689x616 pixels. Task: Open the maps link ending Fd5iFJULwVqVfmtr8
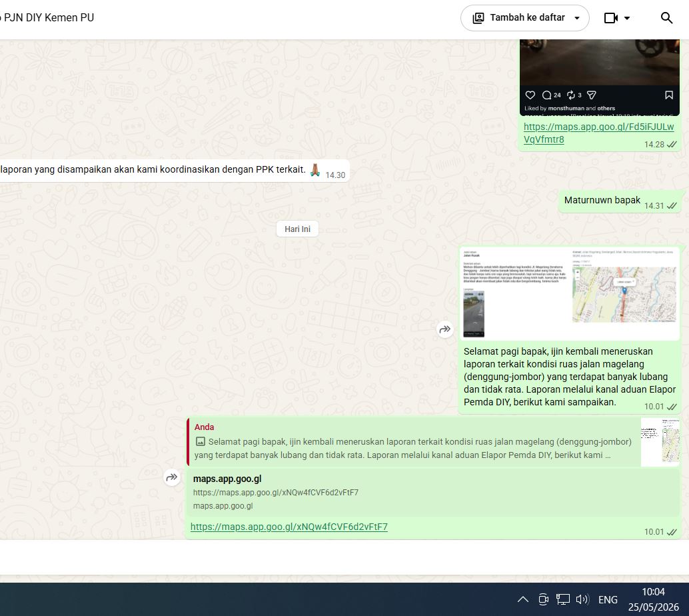(598, 133)
